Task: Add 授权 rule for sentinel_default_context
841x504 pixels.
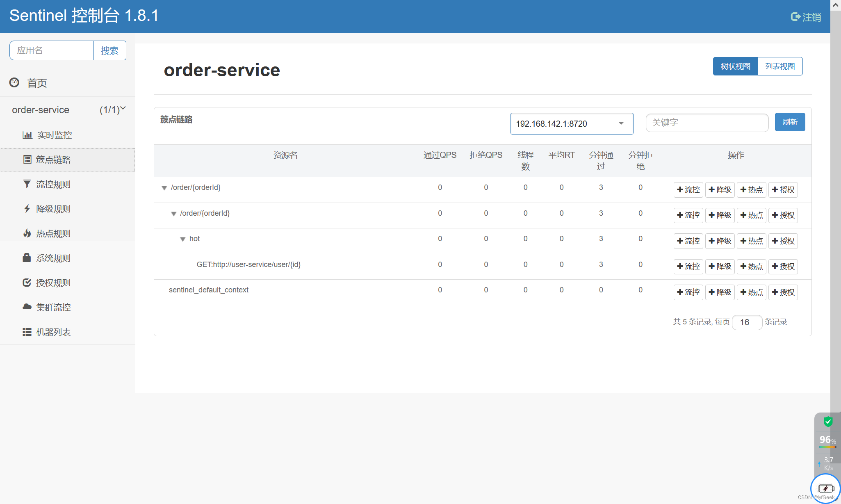Action: pyautogui.click(x=783, y=292)
